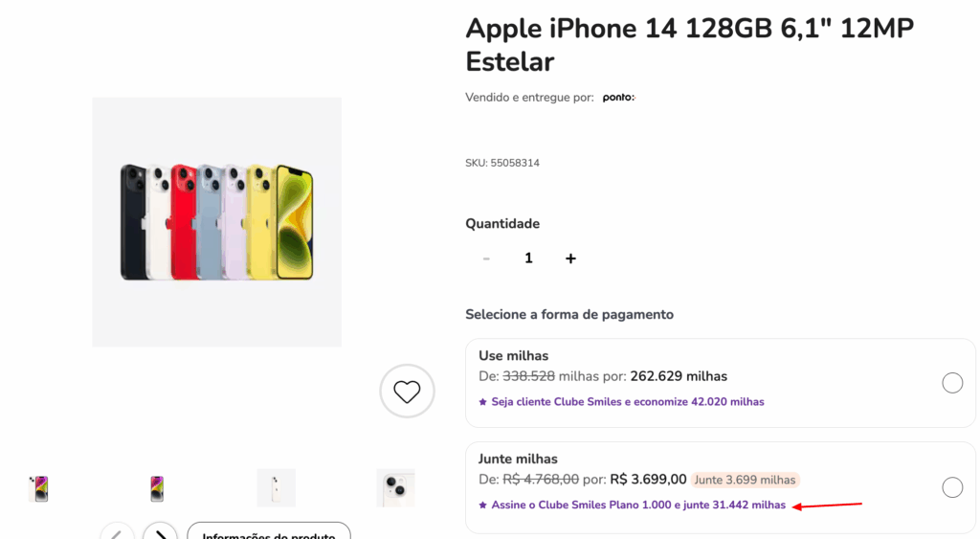Go to previous thumbnails with the left arrow
This screenshot has height=539, width=980.
tap(117, 532)
